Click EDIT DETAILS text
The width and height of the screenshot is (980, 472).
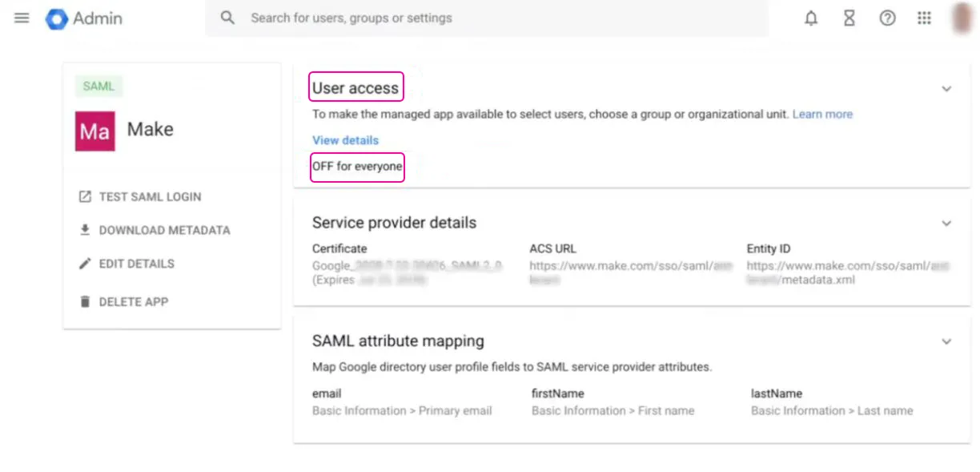(136, 264)
